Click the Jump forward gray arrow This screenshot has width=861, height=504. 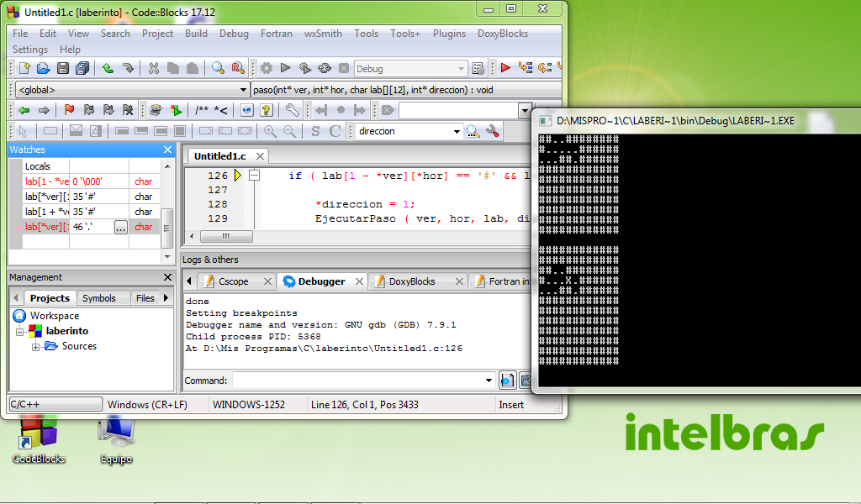tap(44, 110)
